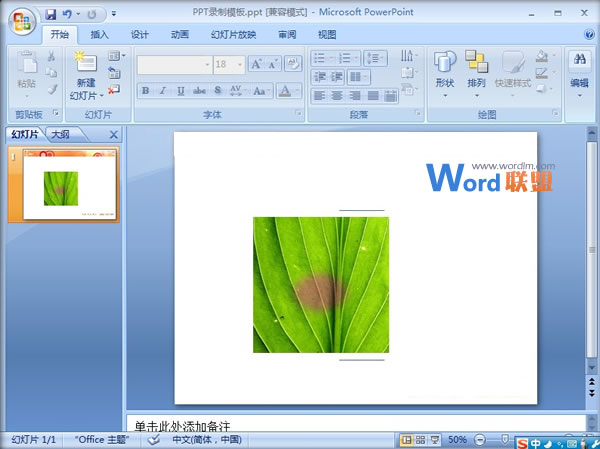
Task: Delete the current slide
Action: (x=114, y=90)
